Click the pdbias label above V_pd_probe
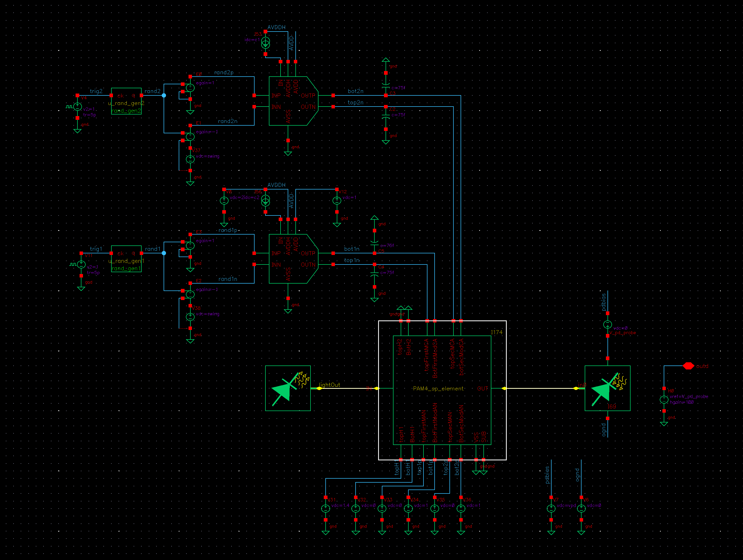 point(604,302)
